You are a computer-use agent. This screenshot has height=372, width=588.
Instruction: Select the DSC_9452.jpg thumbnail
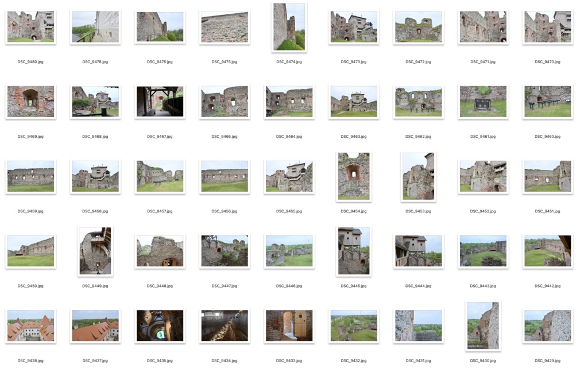click(483, 176)
